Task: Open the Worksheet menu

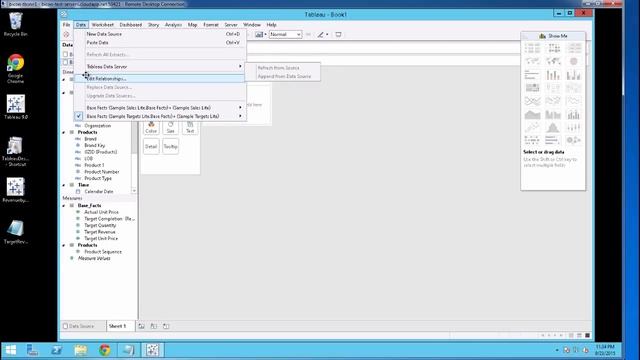Action: tap(102, 25)
